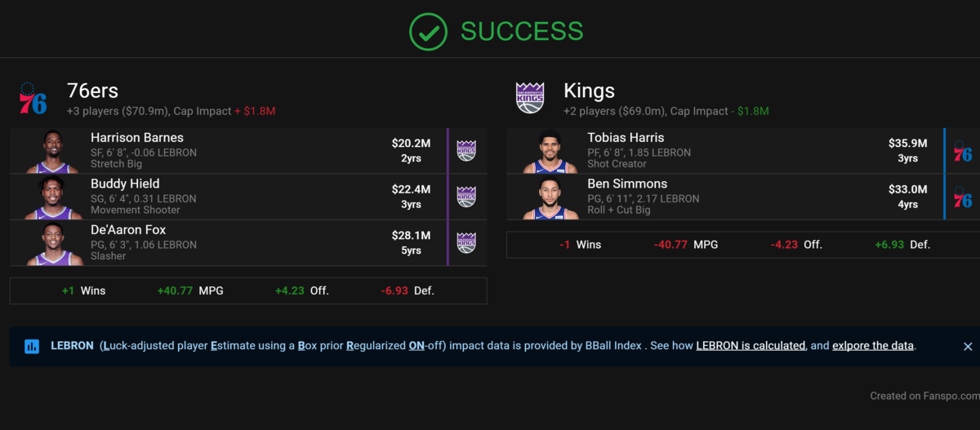Image resolution: width=980 pixels, height=430 pixels.
Task: Open the 'LEBRON is calculated' link
Action: (751, 346)
